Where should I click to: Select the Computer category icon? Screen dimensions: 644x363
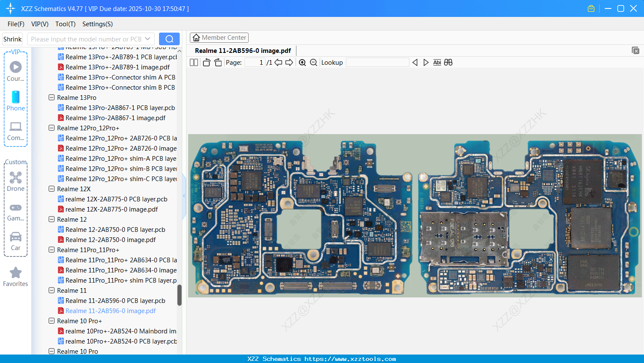click(16, 131)
